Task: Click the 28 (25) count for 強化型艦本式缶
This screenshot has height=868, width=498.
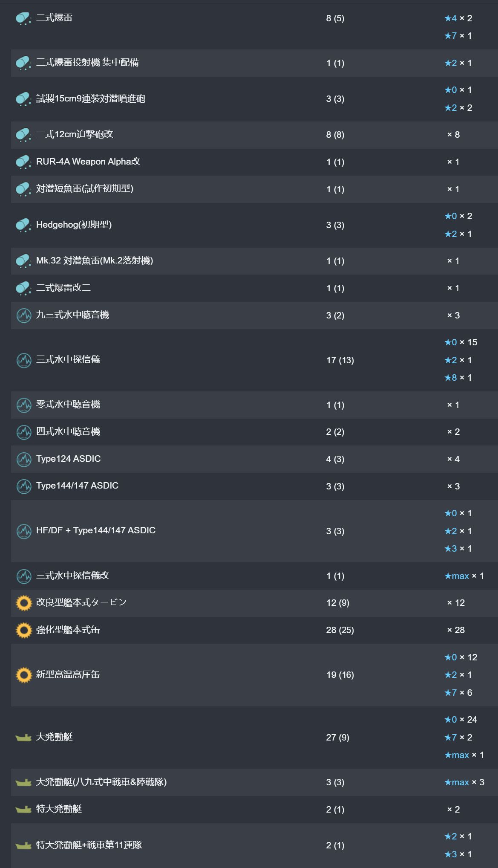Action: 340,630
